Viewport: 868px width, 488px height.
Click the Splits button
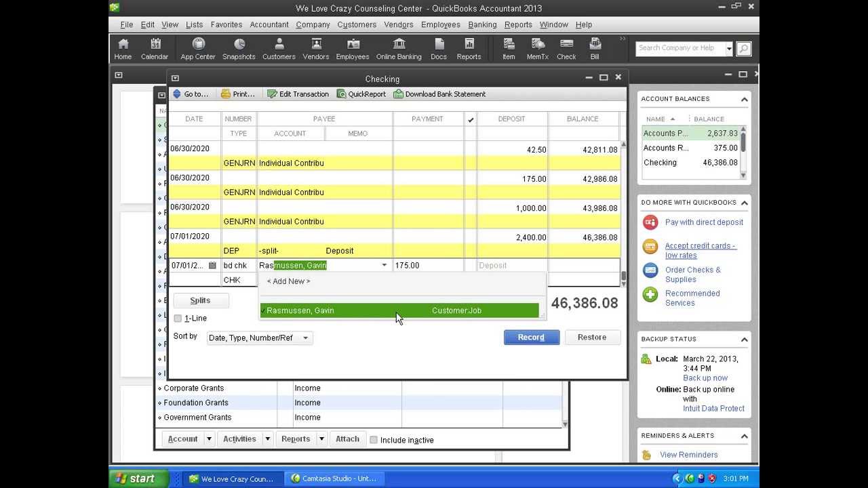[201, 300]
